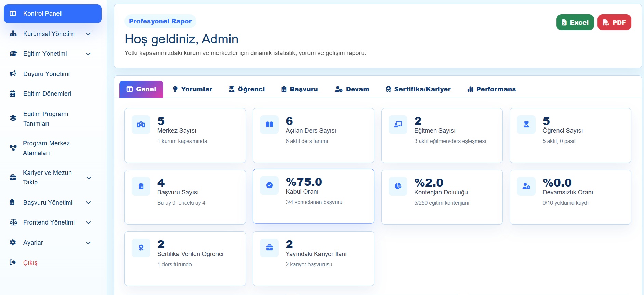Screen dimensions: 644x295
Task: Click the Program-Merkez Atamaları nodes icon
Action: pos(13,148)
